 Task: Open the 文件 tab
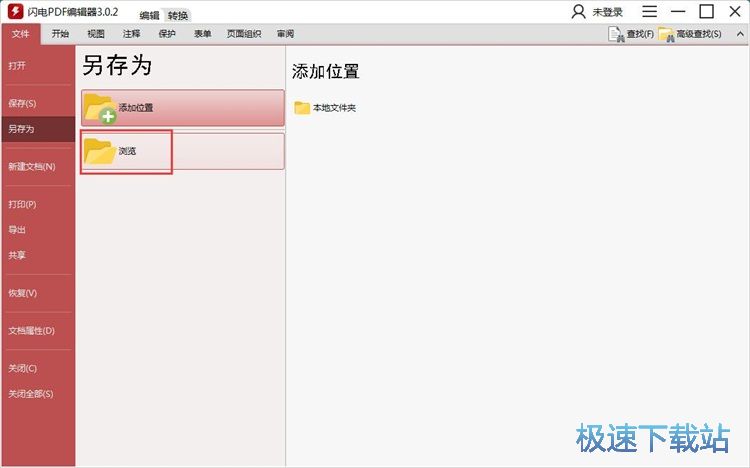pyautogui.click(x=21, y=34)
